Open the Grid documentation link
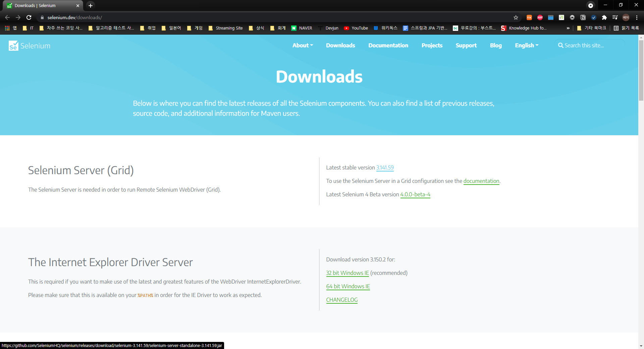644x349 pixels. [x=481, y=181]
